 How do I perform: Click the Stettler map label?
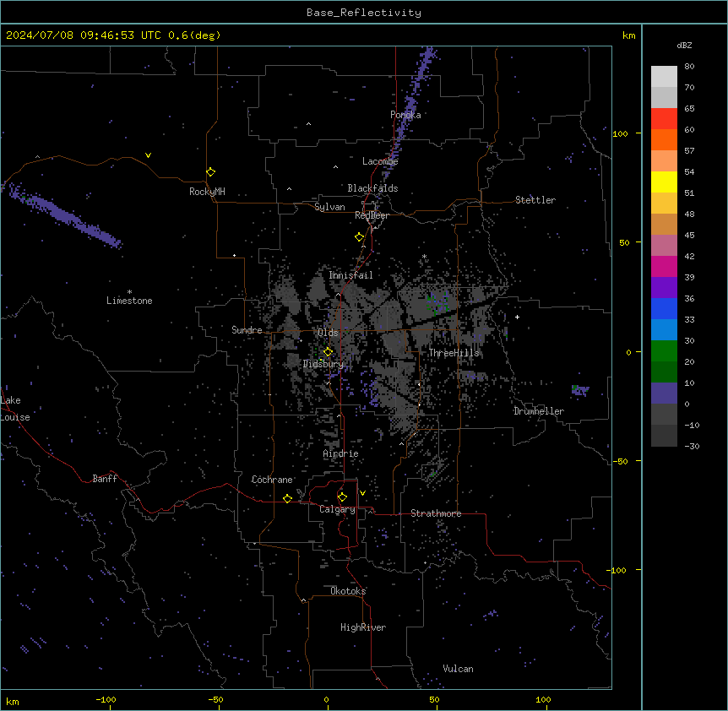click(535, 200)
